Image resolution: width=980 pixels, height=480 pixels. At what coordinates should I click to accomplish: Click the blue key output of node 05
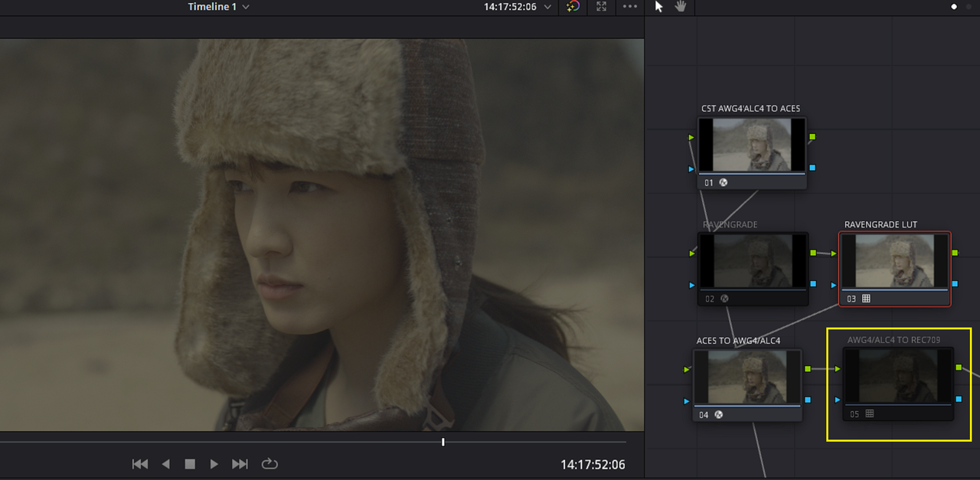(959, 399)
